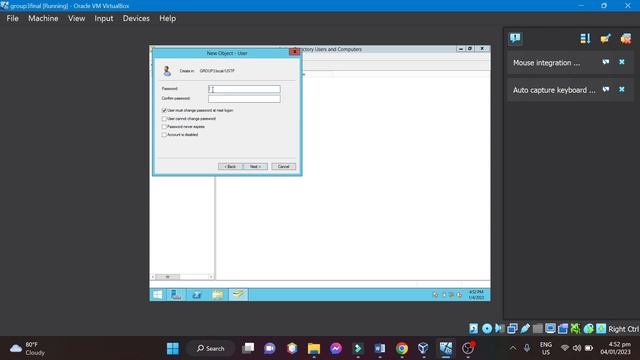This screenshot has height=360, width=640.
Task: Click shared folders status icon
Action: click(538, 329)
